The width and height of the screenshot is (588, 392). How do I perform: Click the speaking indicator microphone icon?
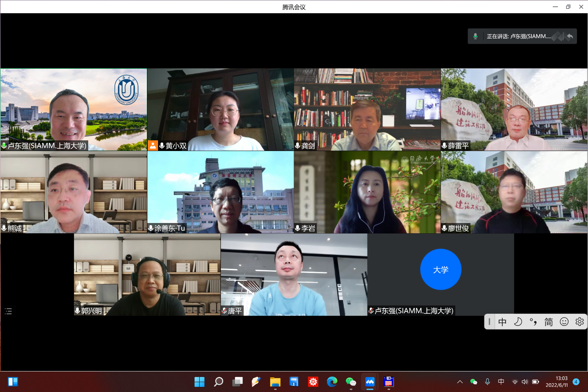476,36
